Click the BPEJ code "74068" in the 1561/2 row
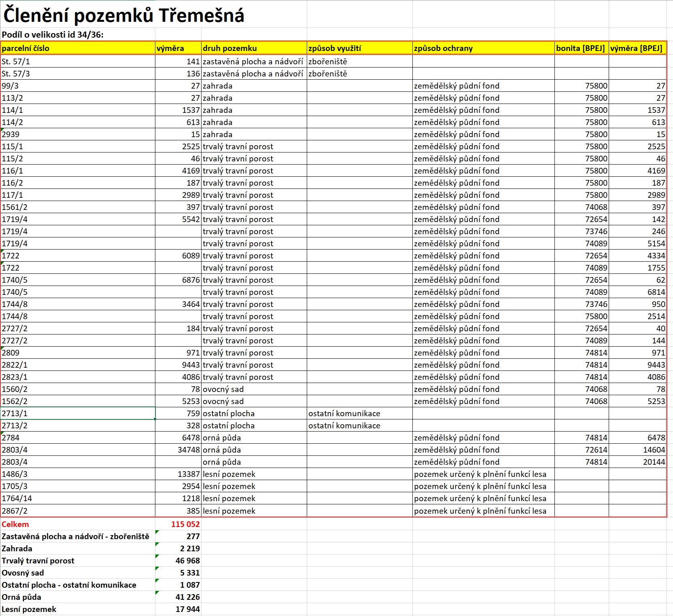Viewport: 673px width, 616px height. tap(582, 207)
